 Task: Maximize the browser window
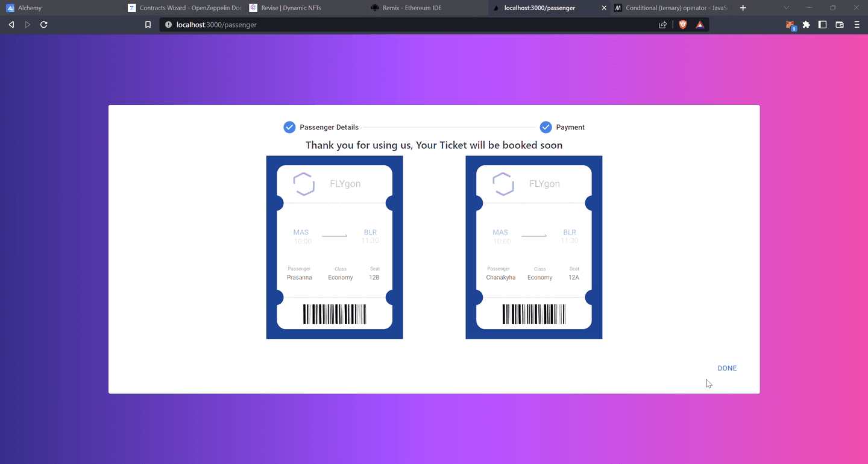[x=833, y=8]
